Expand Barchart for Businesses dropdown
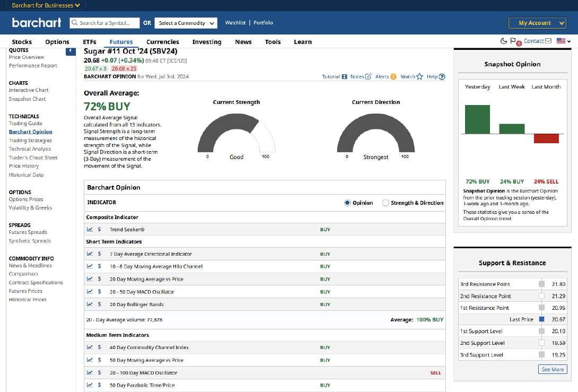The width and height of the screenshot is (578, 392). coord(46,5)
